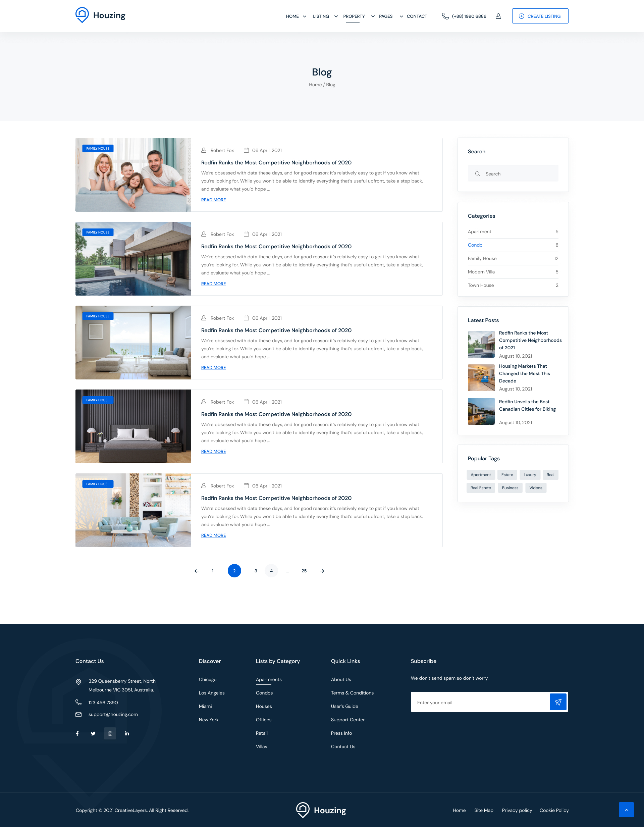Open the Facebook social icon in footer
The width and height of the screenshot is (644, 827).
coord(77,733)
